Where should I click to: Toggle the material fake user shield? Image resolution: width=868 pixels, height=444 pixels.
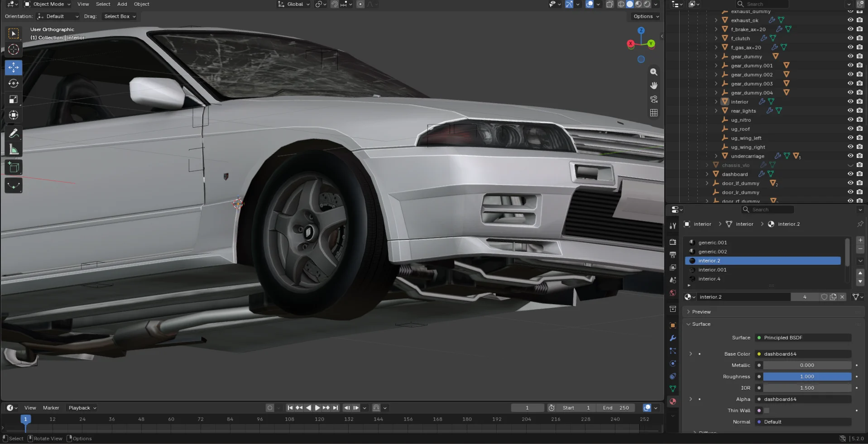[824, 297]
